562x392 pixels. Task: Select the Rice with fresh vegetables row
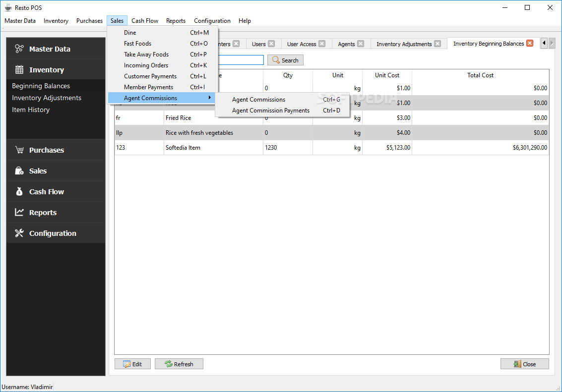point(331,132)
